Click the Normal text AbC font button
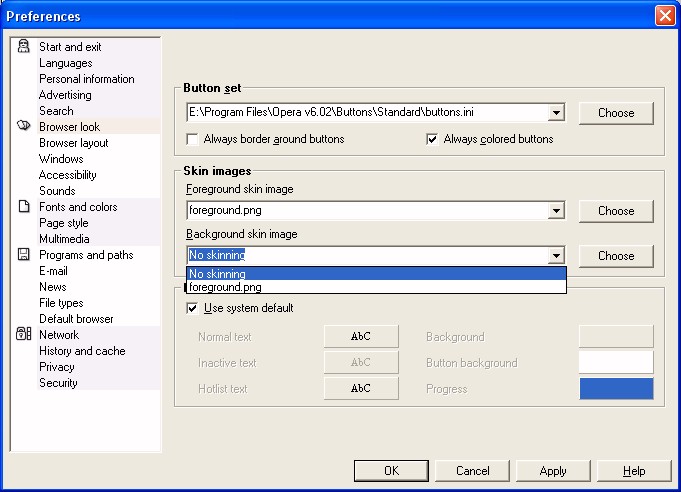The image size is (681, 492). (x=361, y=336)
